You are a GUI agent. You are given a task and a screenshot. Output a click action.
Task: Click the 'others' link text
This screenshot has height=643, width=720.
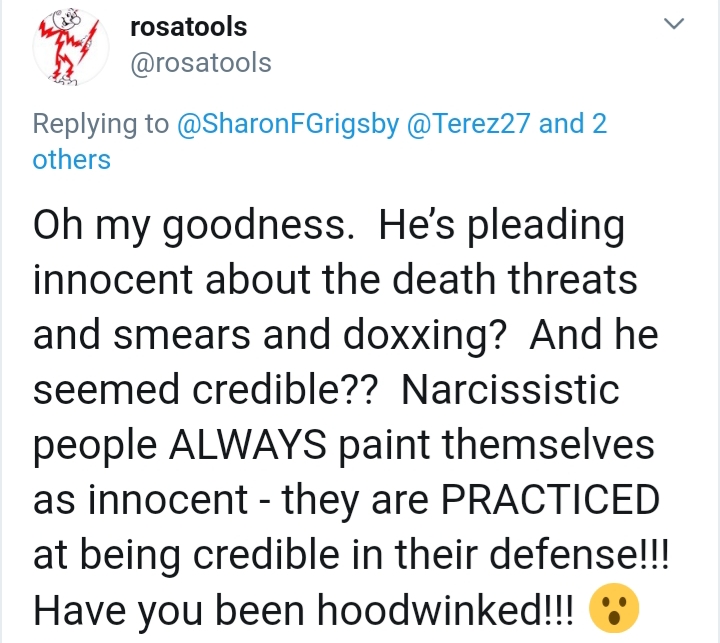(x=72, y=160)
